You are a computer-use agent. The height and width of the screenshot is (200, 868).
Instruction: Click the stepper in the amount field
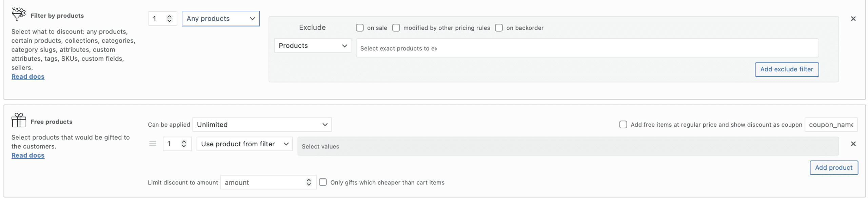pos(308,182)
